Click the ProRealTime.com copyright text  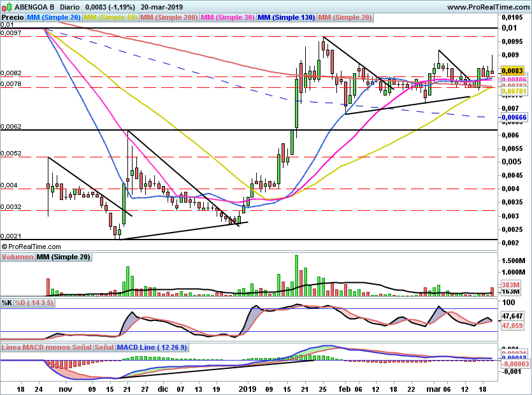point(31,247)
